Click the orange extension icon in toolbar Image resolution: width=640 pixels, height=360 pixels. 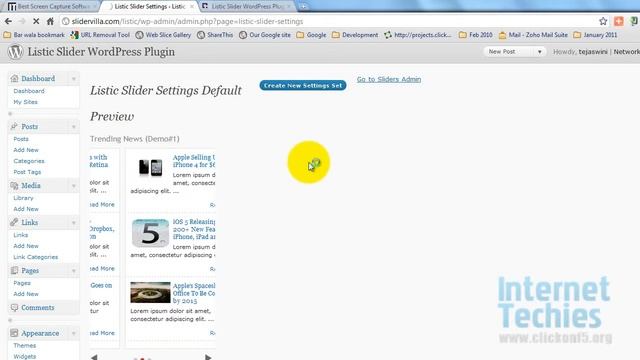tap(618, 21)
